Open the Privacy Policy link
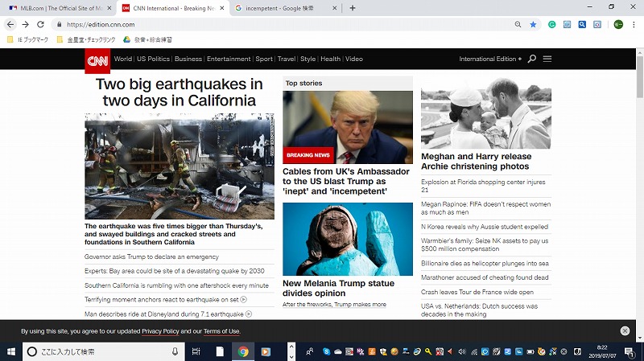 (160, 331)
